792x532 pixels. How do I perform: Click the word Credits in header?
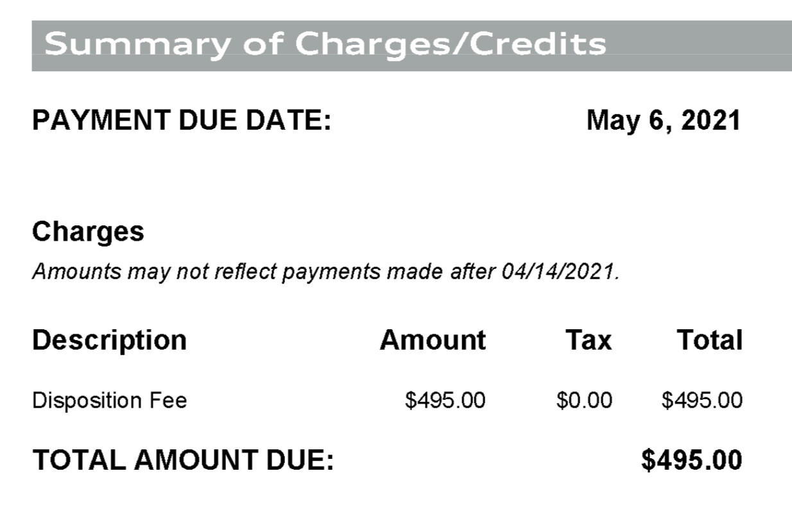pos(542,44)
